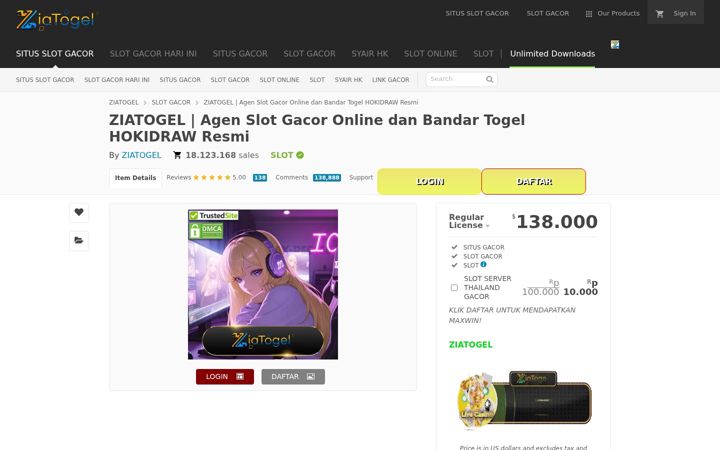Click the blue info icon beside SLOT feature
This screenshot has height=450, width=720.
pyautogui.click(x=484, y=264)
